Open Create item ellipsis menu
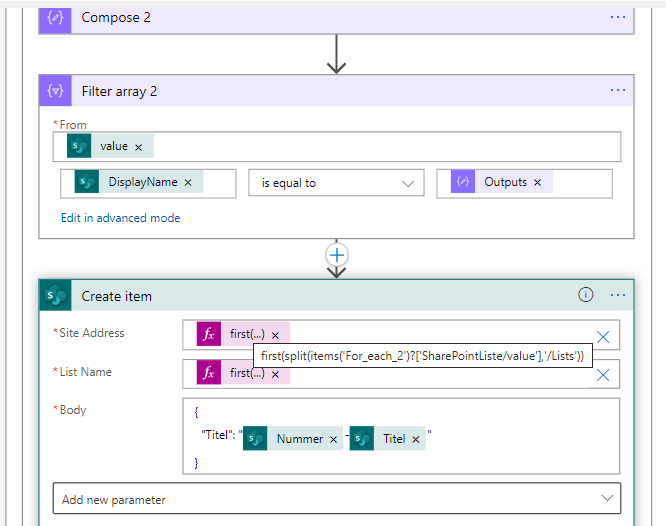This screenshot has width=666, height=526. pos(618,295)
